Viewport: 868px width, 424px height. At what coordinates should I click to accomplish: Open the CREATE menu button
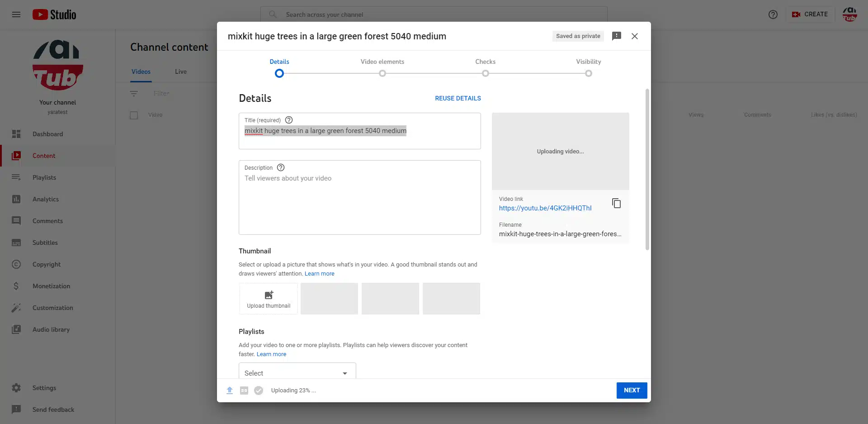(x=810, y=14)
